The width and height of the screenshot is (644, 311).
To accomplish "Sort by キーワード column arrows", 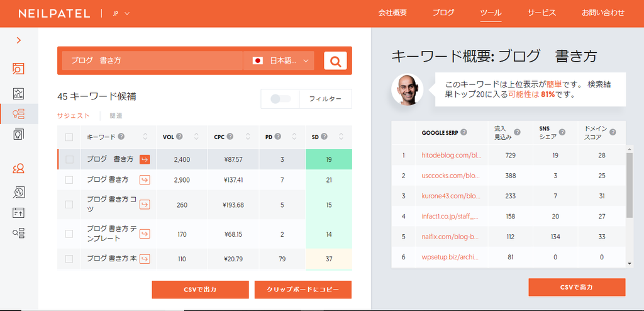I will pos(145,137).
